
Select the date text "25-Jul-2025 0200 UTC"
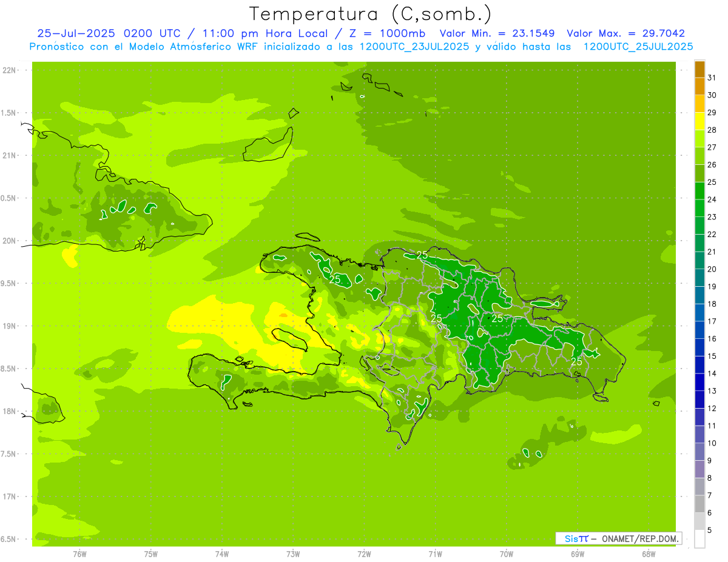pos(109,33)
